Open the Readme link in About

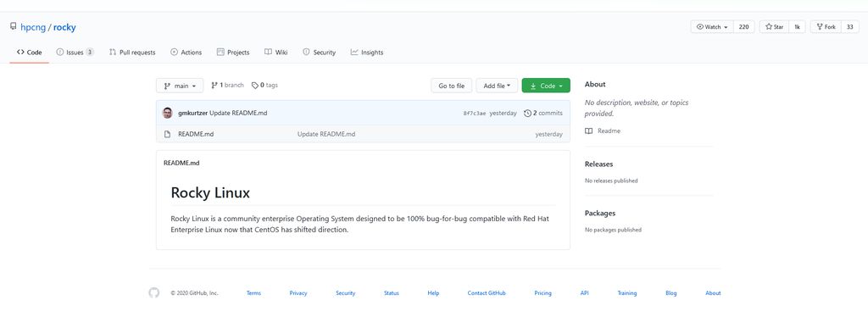[x=609, y=131]
